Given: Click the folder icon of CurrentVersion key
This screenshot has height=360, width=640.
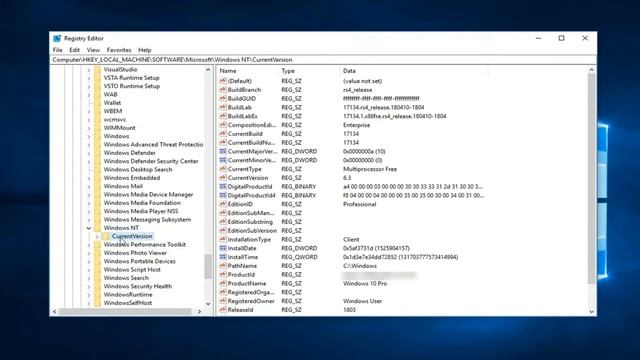Looking at the screenshot, I should [105, 236].
